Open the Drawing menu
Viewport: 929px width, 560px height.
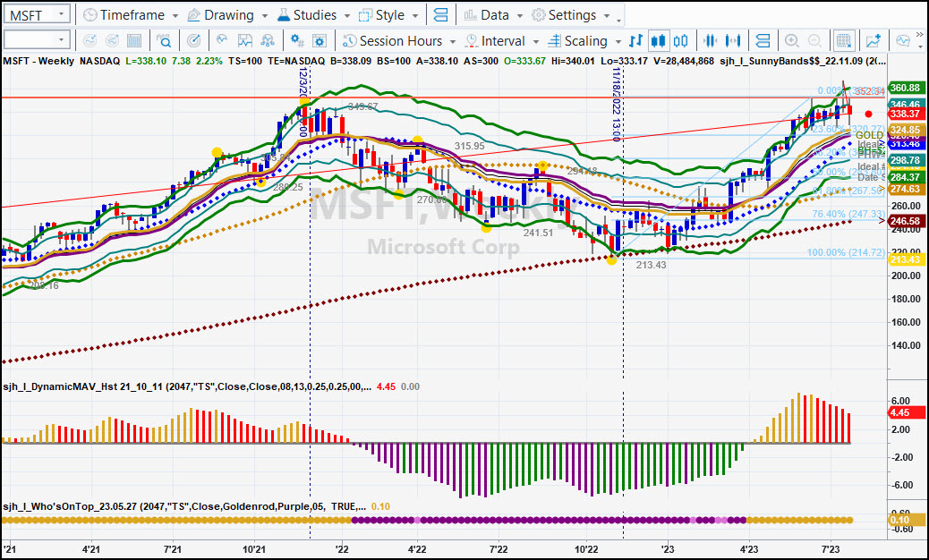coord(227,15)
